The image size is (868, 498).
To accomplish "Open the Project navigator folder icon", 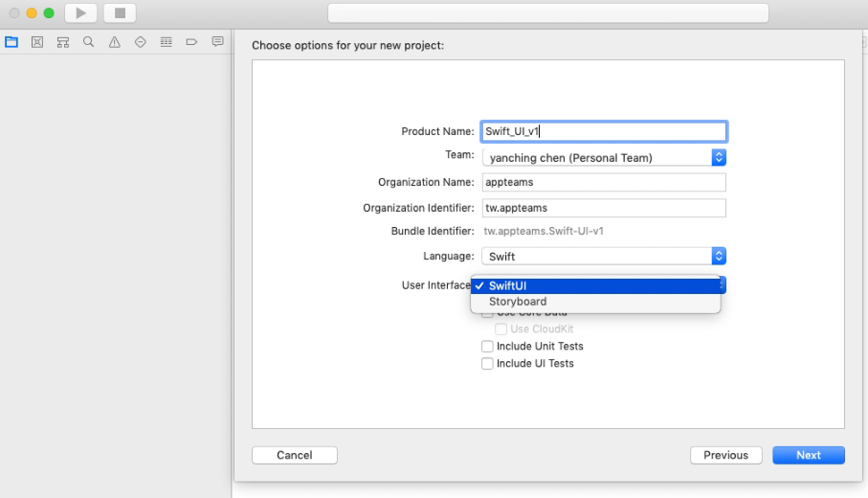I will pos(11,42).
